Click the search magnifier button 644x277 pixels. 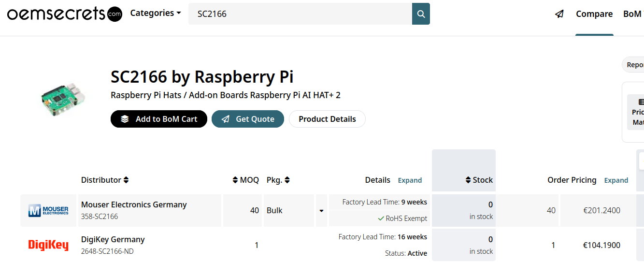(x=421, y=14)
